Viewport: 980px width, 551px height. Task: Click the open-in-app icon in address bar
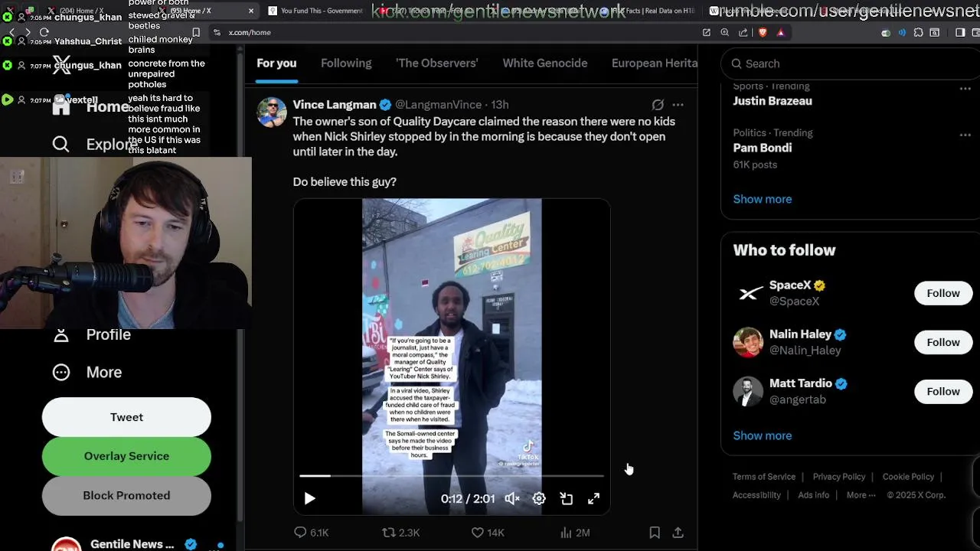tap(706, 32)
